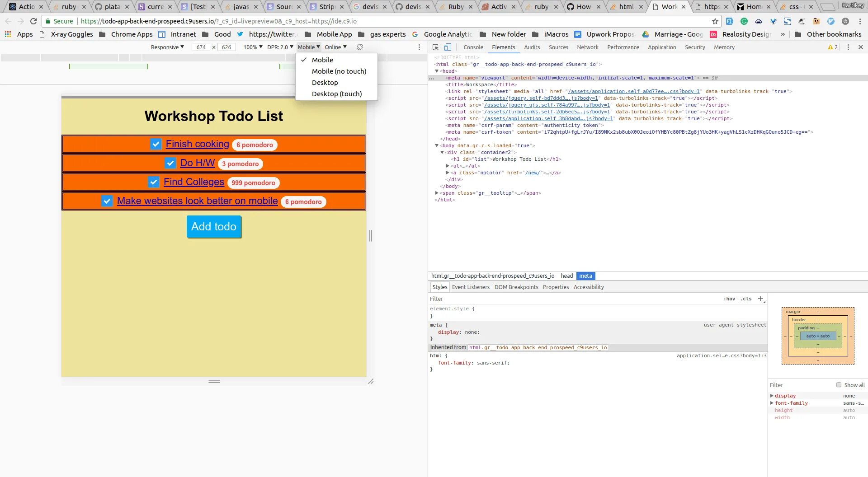Open the Other bookmarks folder
This screenshot has width=868, height=477.
(x=828, y=34)
